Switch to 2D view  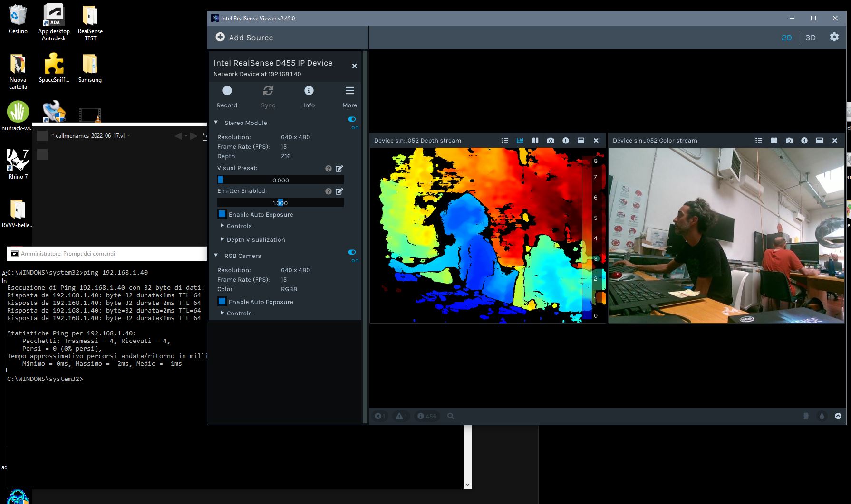pos(787,38)
